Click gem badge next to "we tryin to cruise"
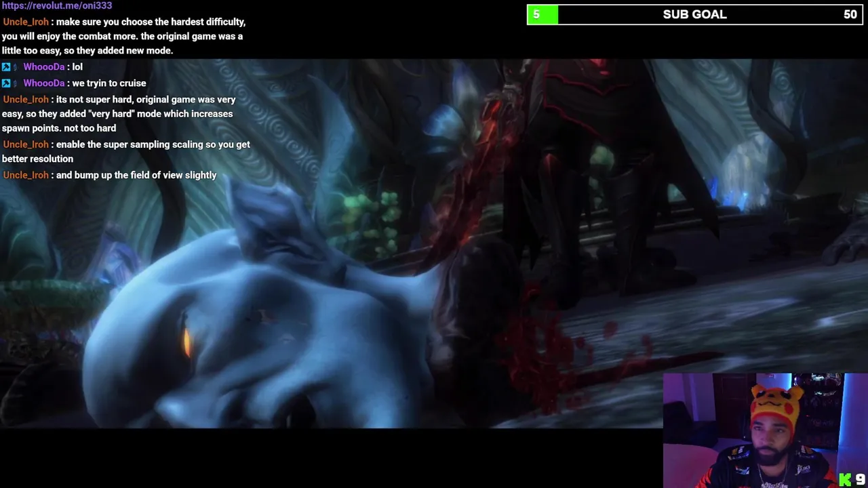The image size is (868, 488). (16, 83)
